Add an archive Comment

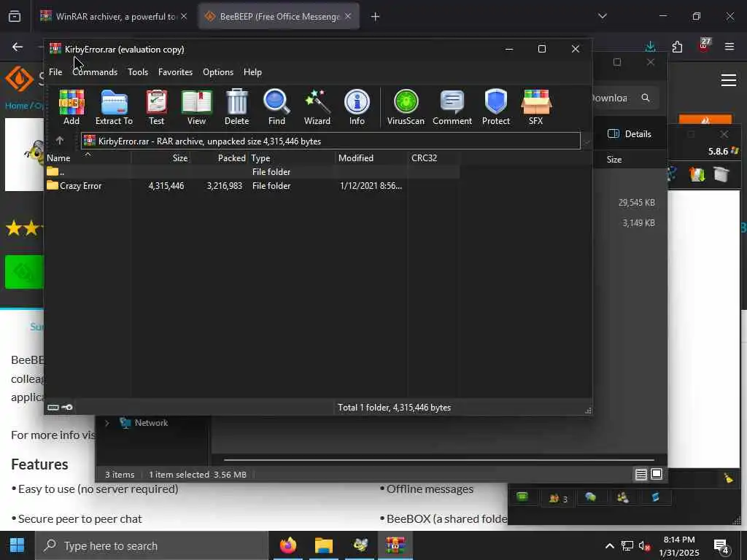tap(452, 107)
